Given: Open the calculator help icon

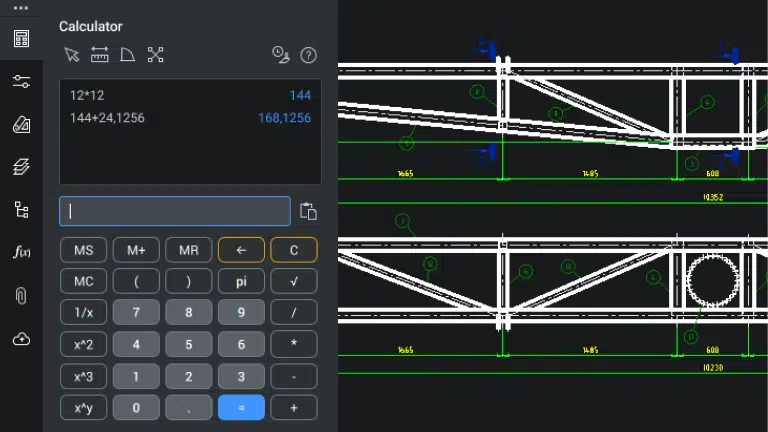Looking at the screenshot, I should pos(308,55).
